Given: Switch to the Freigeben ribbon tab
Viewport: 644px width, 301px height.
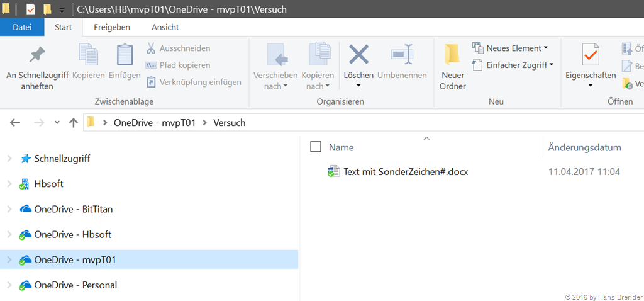Looking at the screenshot, I should [x=111, y=27].
